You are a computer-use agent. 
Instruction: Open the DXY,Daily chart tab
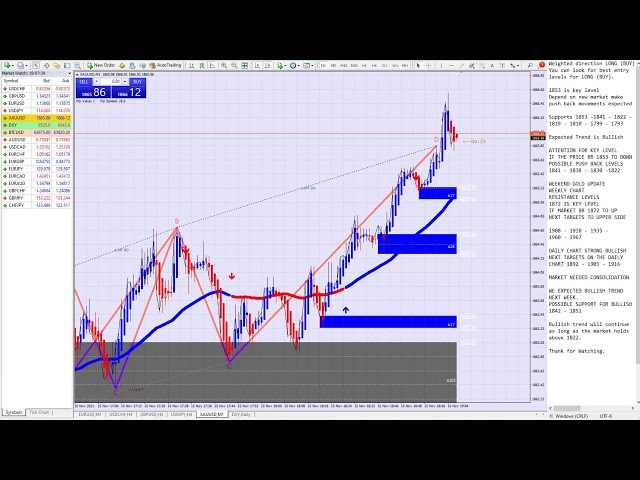[x=243, y=413]
